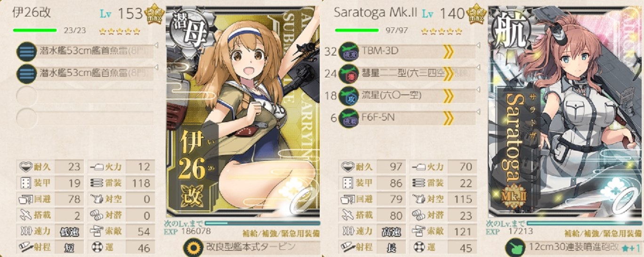Expand the F6F-5N slot arrow

tap(448, 117)
